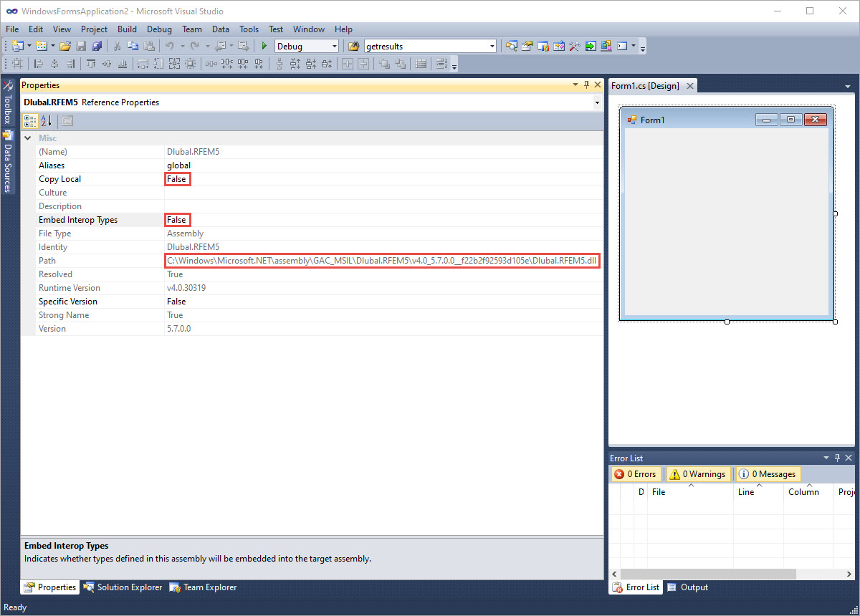The height and width of the screenshot is (616, 860).
Task: Collapse the Misc property category
Action: coord(27,138)
